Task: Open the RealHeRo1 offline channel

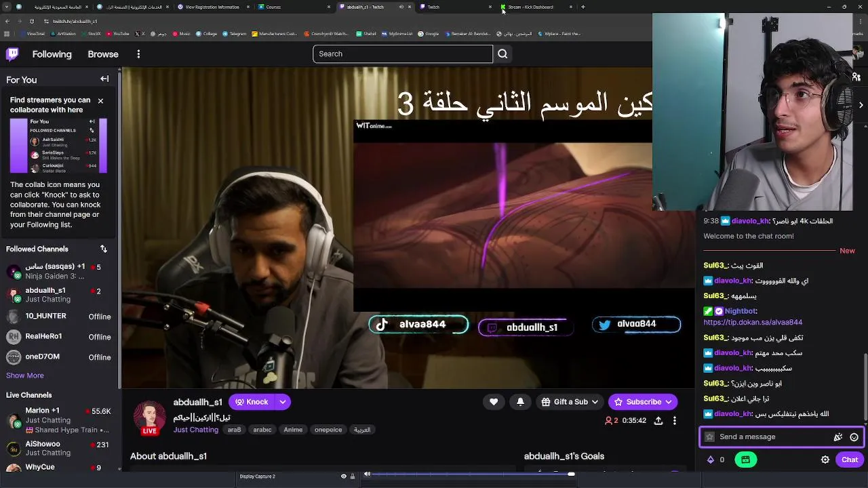Action: click(59, 337)
